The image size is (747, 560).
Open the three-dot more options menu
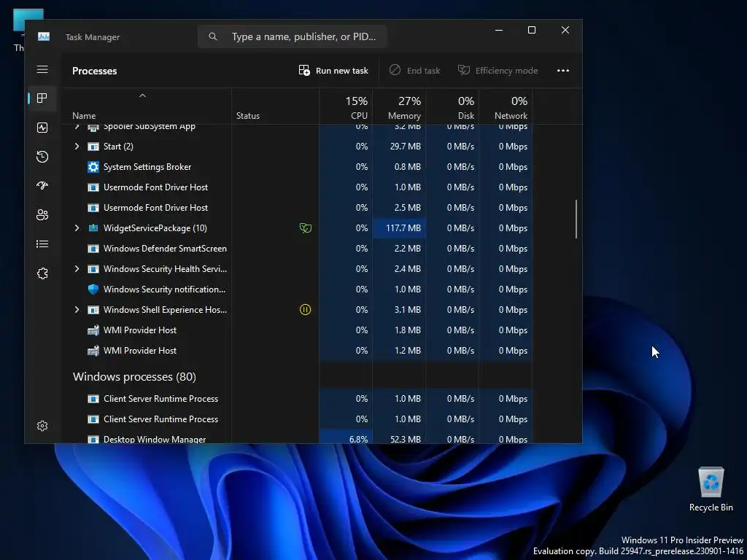[563, 71]
